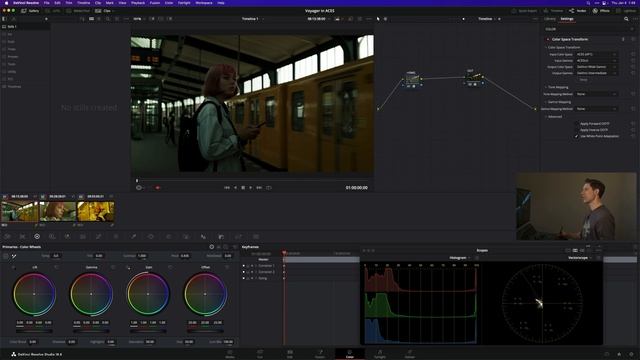Toggle the Clips thumbnail strip
This screenshot has width=640, height=360.
(103, 11)
